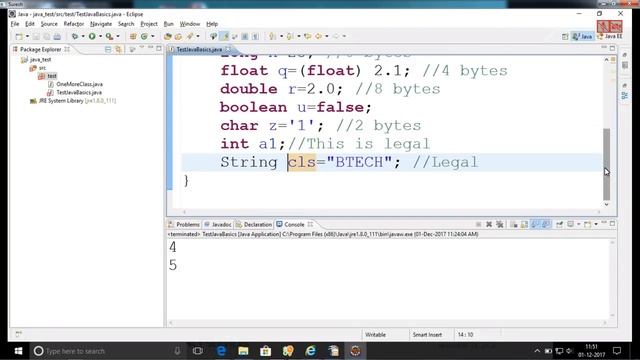Click the External Tools run icon
This screenshot has height=360, width=640.
109,36
